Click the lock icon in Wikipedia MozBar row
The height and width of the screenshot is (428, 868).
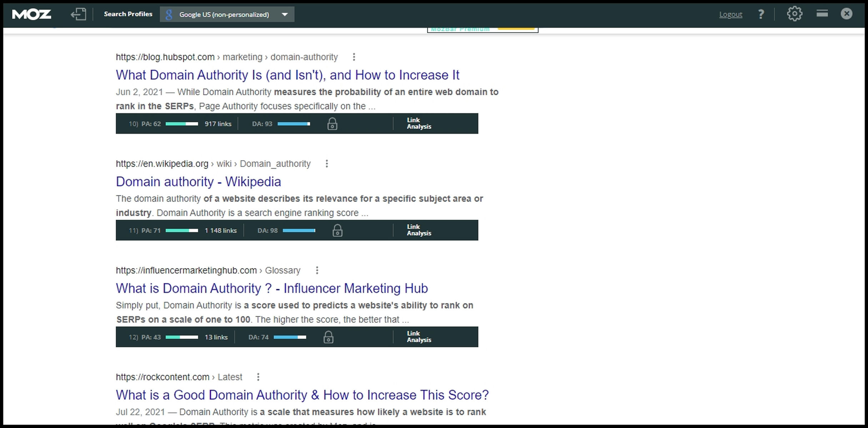(x=337, y=230)
